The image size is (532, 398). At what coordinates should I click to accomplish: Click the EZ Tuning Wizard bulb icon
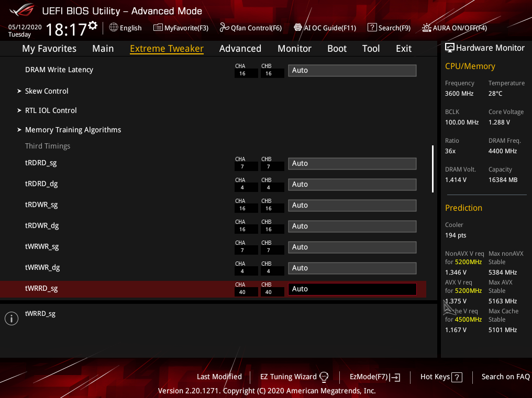(324, 377)
